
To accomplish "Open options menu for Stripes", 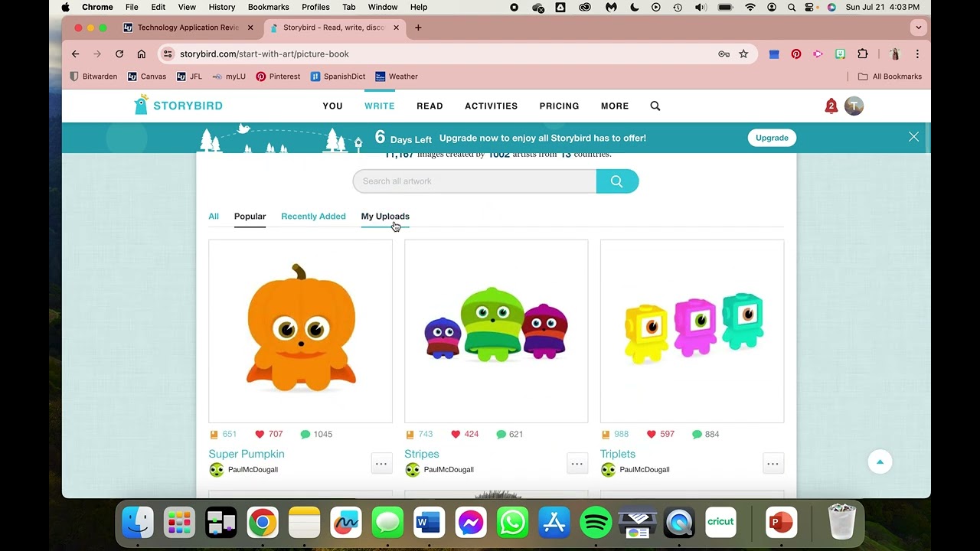I will [577, 463].
